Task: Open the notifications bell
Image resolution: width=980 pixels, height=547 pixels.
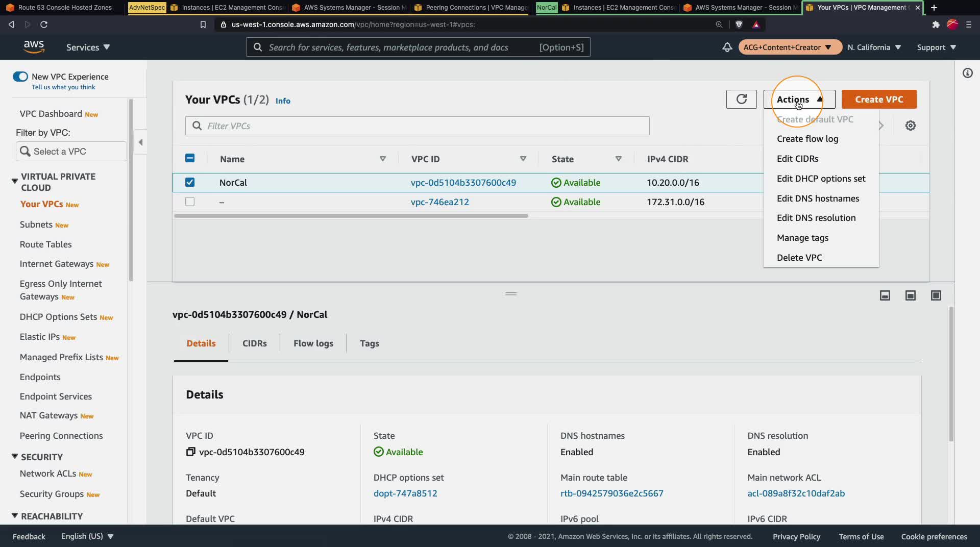Action: [727, 47]
